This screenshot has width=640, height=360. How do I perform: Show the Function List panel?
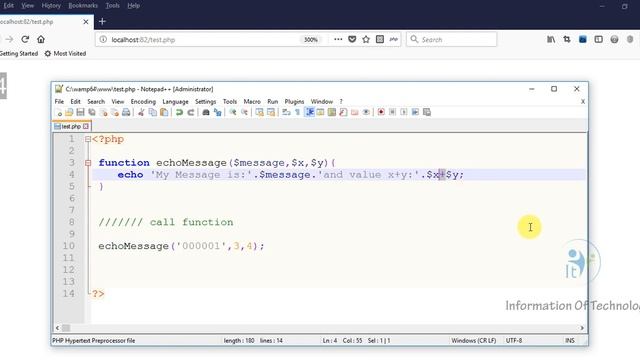click(x=343, y=112)
